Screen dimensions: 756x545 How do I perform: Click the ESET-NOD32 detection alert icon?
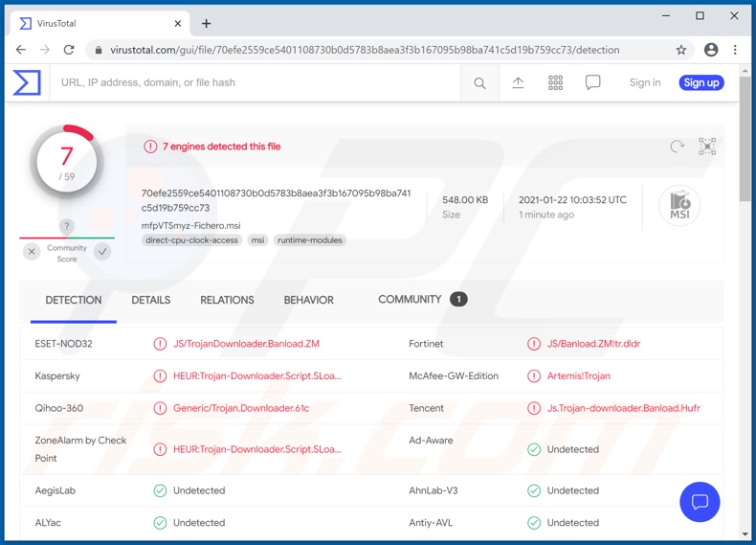pyautogui.click(x=160, y=344)
